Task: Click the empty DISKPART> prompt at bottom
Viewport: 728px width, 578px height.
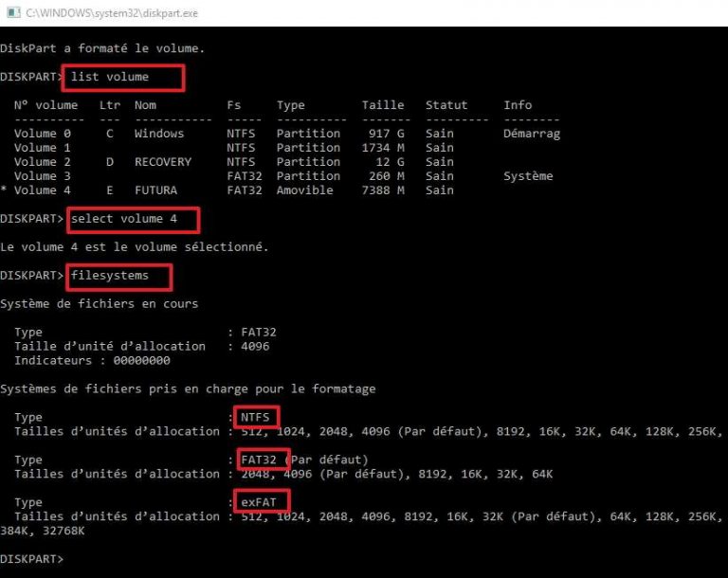Action: 34,559
